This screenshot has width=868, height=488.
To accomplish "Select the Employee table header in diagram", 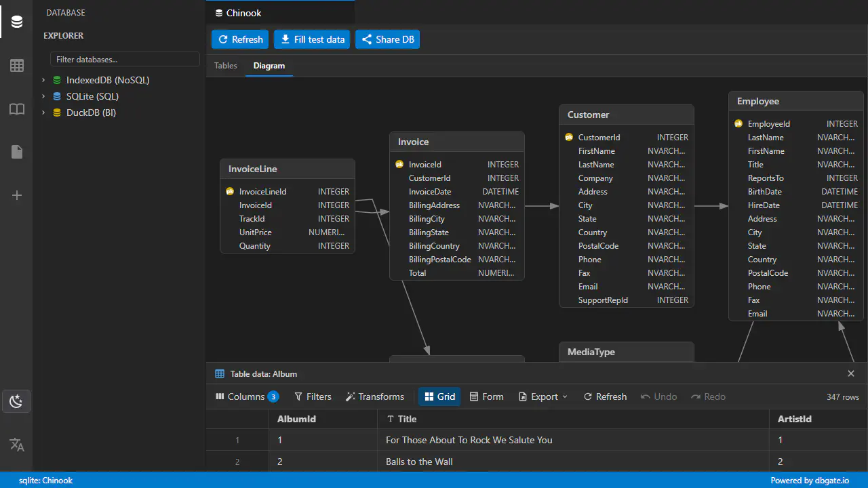I will point(796,101).
